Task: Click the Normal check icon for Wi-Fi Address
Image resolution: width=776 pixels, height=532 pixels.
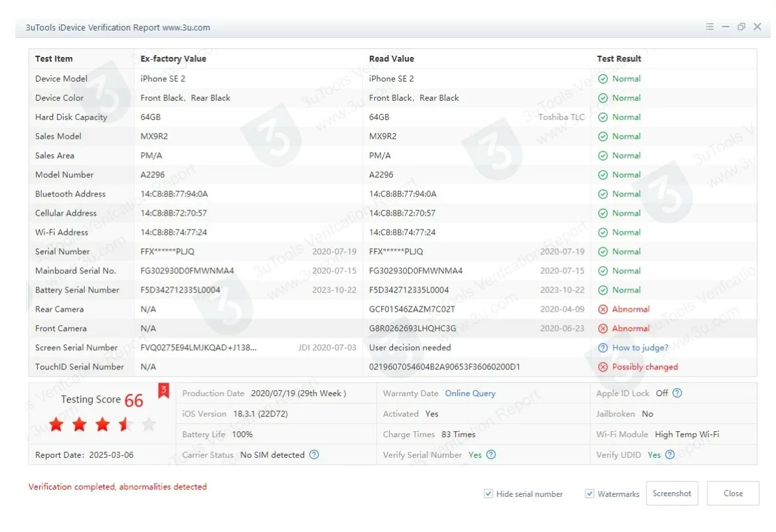Action: (603, 233)
